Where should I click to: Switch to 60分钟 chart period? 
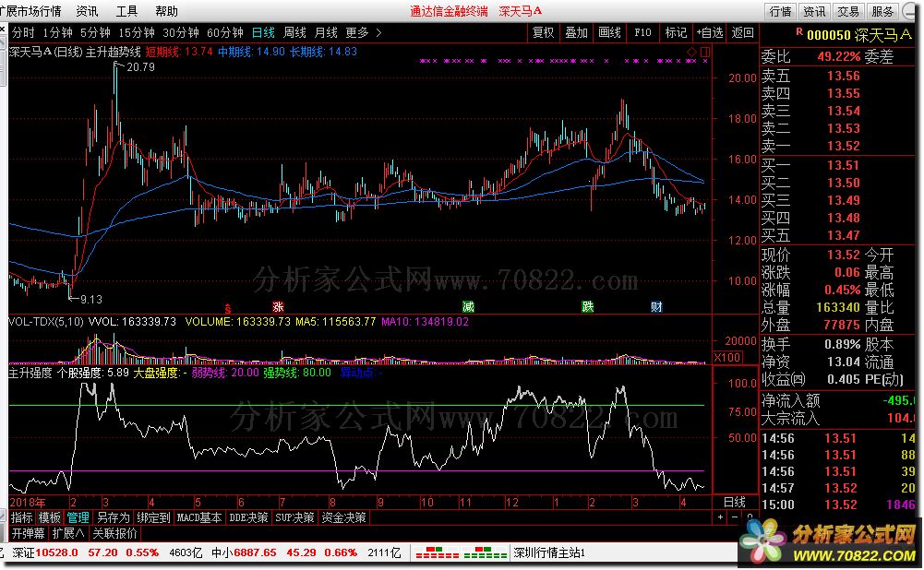225,33
